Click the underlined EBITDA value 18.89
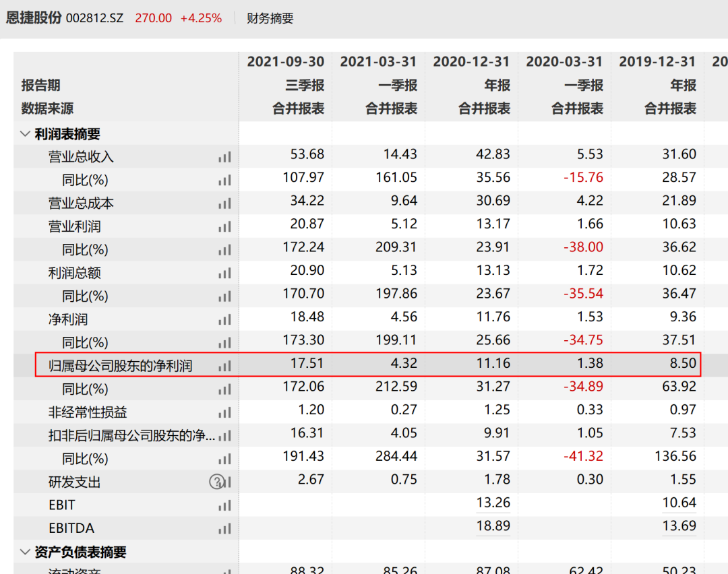The height and width of the screenshot is (574, 728). pyautogui.click(x=493, y=525)
